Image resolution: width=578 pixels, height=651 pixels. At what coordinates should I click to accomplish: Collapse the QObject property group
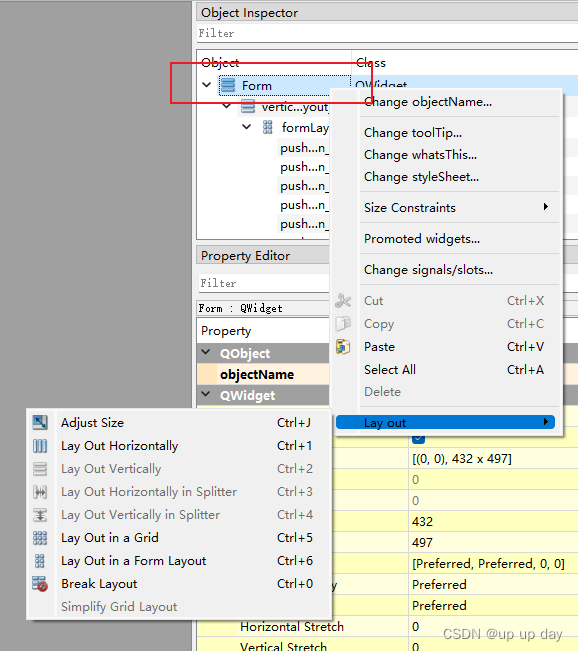click(x=206, y=352)
